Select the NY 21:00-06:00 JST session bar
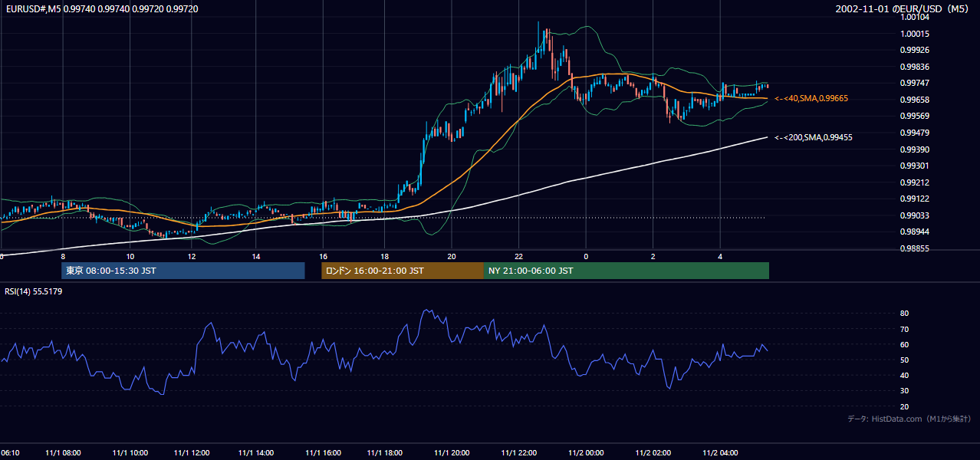This screenshot has height=460, width=980. point(626,271)
